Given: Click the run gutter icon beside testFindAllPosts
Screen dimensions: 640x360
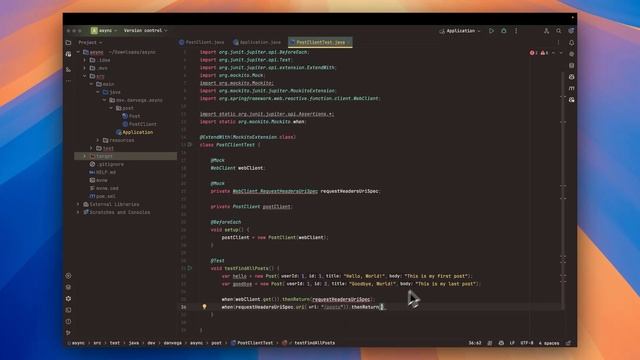Looking at the screenshot, I should (x=190, y=268).
